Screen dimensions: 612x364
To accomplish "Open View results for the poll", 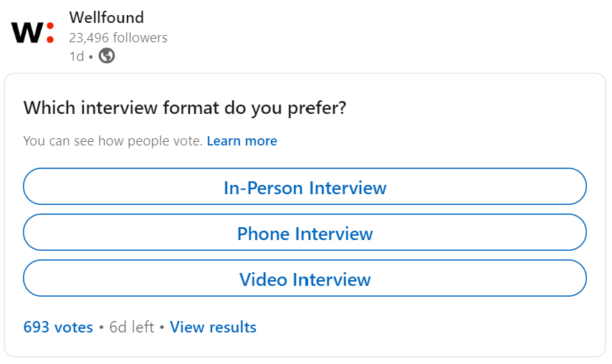I will (213, 327).
